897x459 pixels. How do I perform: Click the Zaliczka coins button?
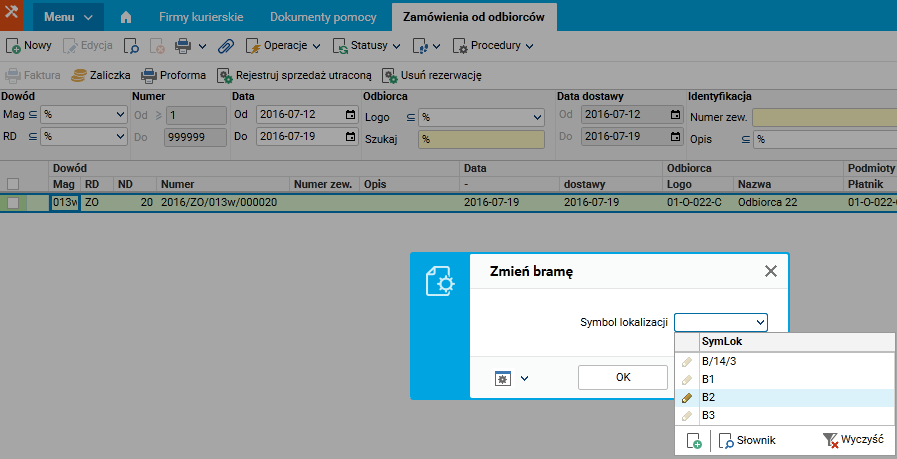(x=101, y=76)
